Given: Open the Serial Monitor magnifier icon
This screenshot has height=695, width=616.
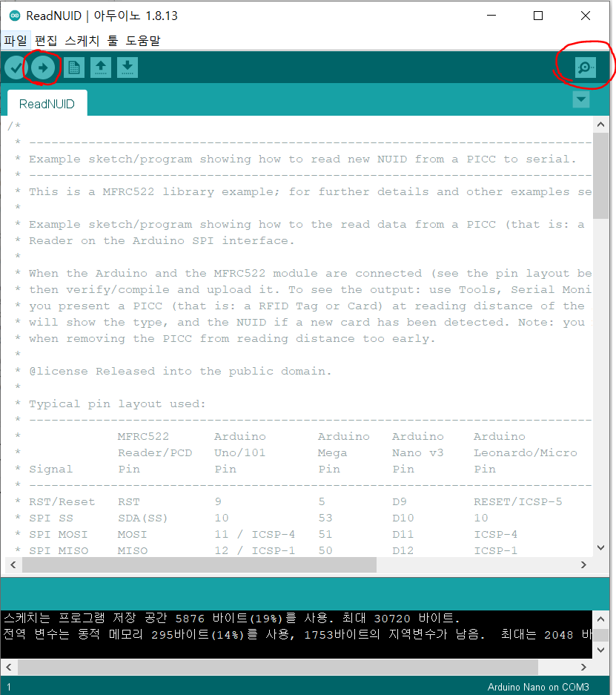Looking at the screenshot, I should pyautogui.click(x=586, y=67).
